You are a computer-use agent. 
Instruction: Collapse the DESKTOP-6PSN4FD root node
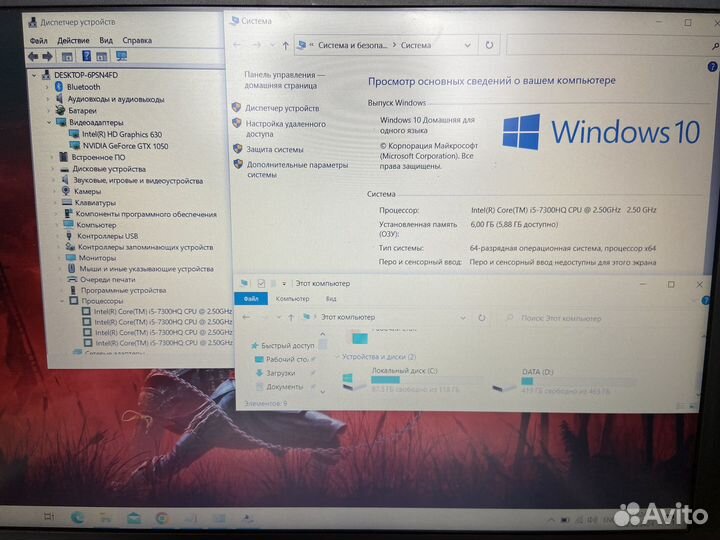[x=34, y=75]
